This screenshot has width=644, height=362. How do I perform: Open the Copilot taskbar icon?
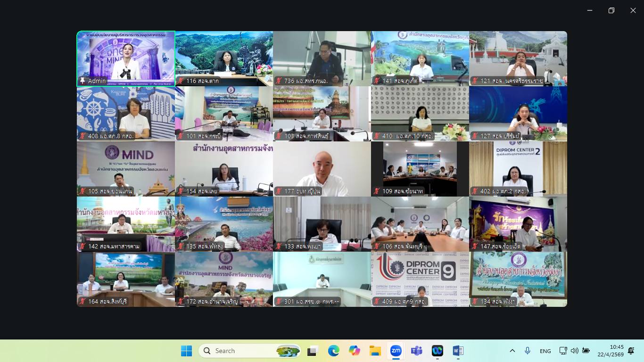point(354,351)
